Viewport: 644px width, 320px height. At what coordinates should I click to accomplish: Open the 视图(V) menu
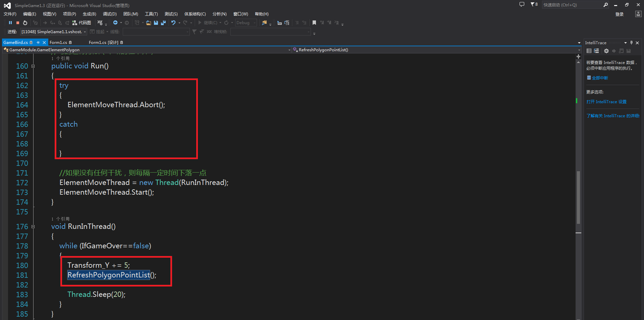(x=49, y=14)
